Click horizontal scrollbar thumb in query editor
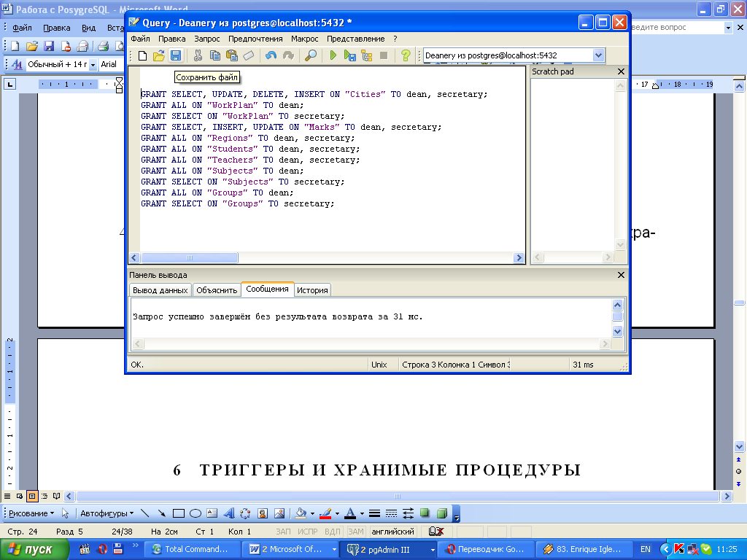The height and width of the screenshot is (560, 747). 189,257
